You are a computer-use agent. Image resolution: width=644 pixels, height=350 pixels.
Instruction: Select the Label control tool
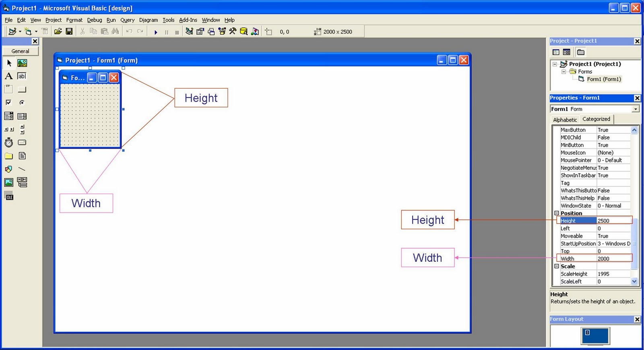pos(9,76)
